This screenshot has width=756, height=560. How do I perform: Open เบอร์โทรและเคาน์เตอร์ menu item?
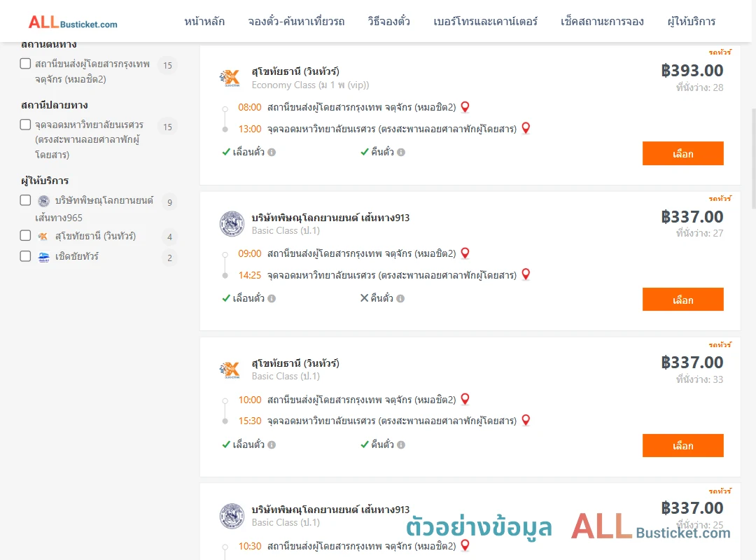pyautogui.click(x=485, y=22)
